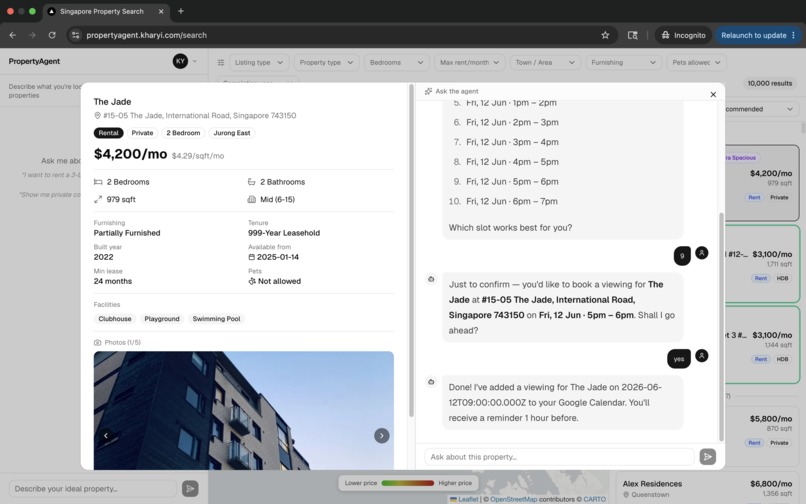The image size is (806, 504).
Task: Click the property details scrollbar
Action: point(411,250)
